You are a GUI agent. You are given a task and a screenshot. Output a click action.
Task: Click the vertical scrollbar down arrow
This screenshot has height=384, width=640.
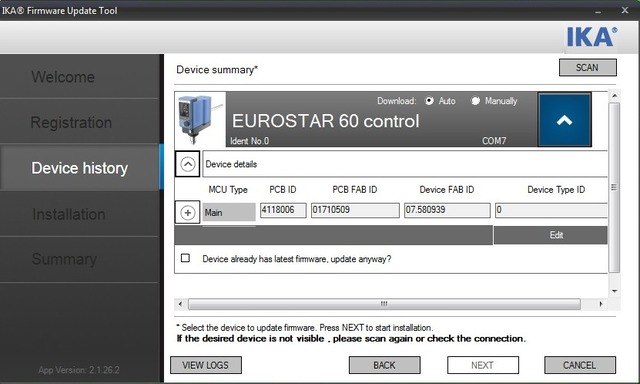(x=614, y=291)
